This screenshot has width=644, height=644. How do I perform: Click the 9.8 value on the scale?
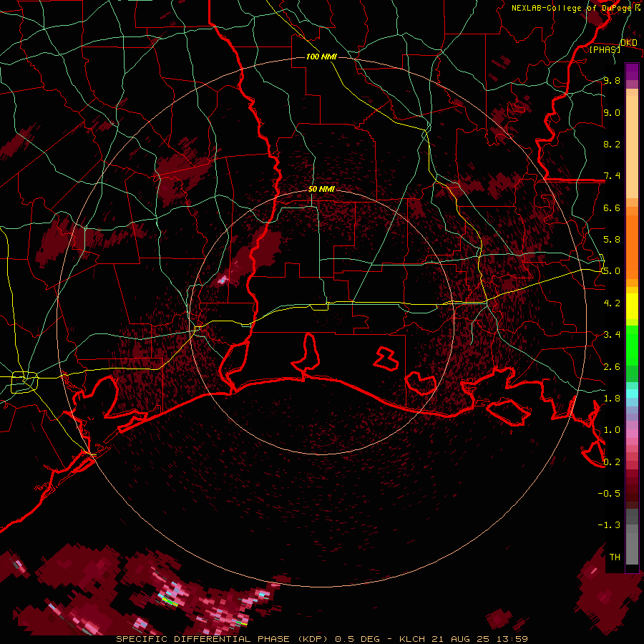click(x=612, y=80)
